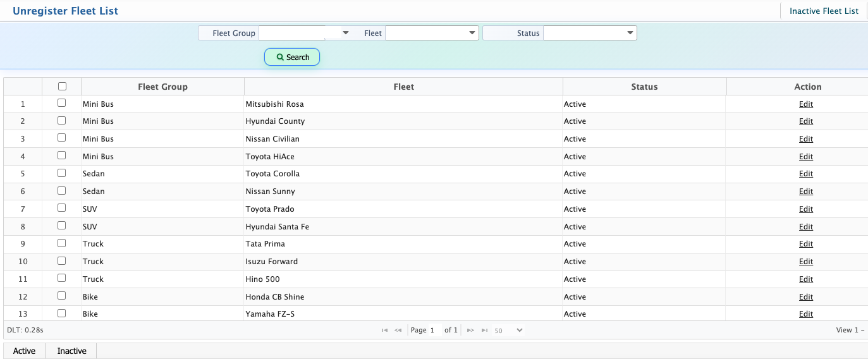Select the 'Tata Prima' fleet cell
868x359 pixels.
[x=403, y=244]
